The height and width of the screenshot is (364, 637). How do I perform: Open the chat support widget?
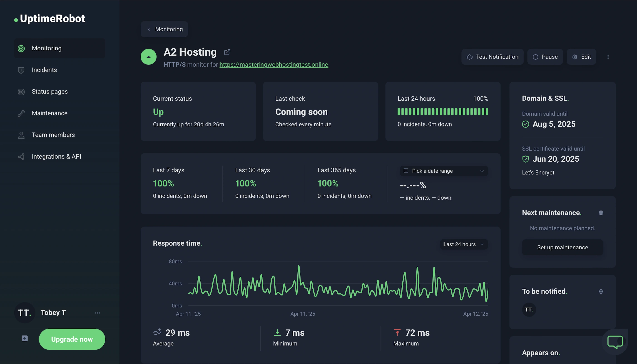(615, 342)
